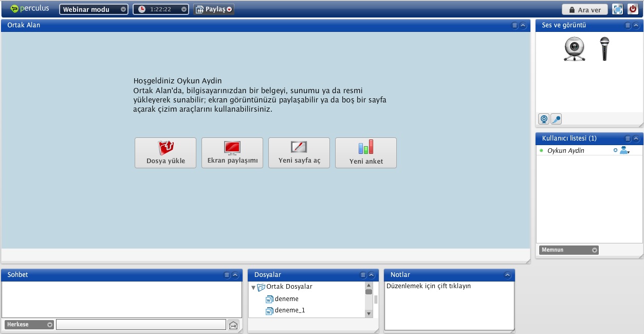The width and height of the screenshot is (644, 334).
Task: Collapse the Sohbet chat panel
Action: pos(235,275)
